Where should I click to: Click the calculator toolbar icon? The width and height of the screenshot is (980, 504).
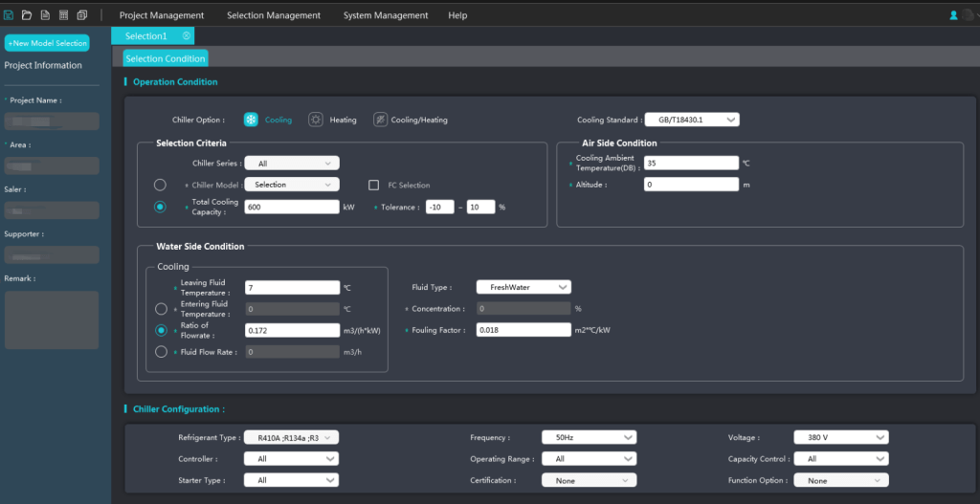[63, 15]
